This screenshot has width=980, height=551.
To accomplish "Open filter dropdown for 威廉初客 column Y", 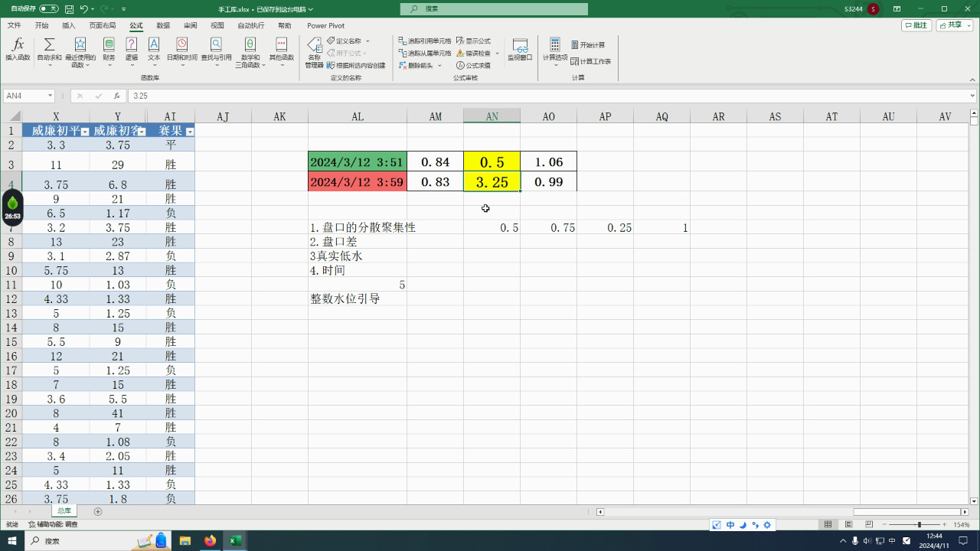I will coord(142,132).
